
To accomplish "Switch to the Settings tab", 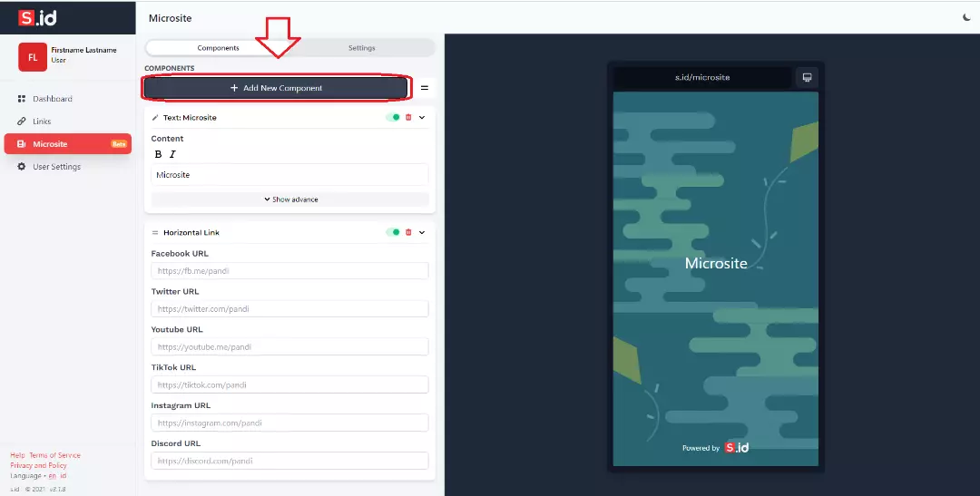I will tap(361, 48).
